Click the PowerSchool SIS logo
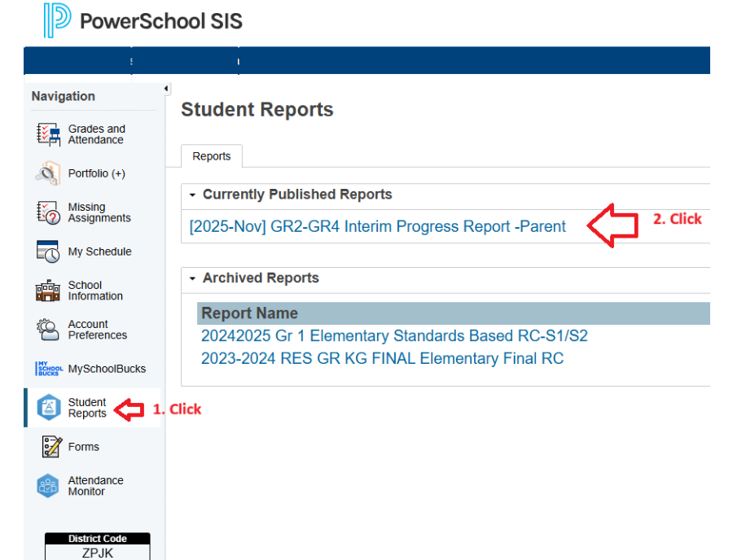The width and height of the screenshot is (733, 560). (x=143, y=20)
